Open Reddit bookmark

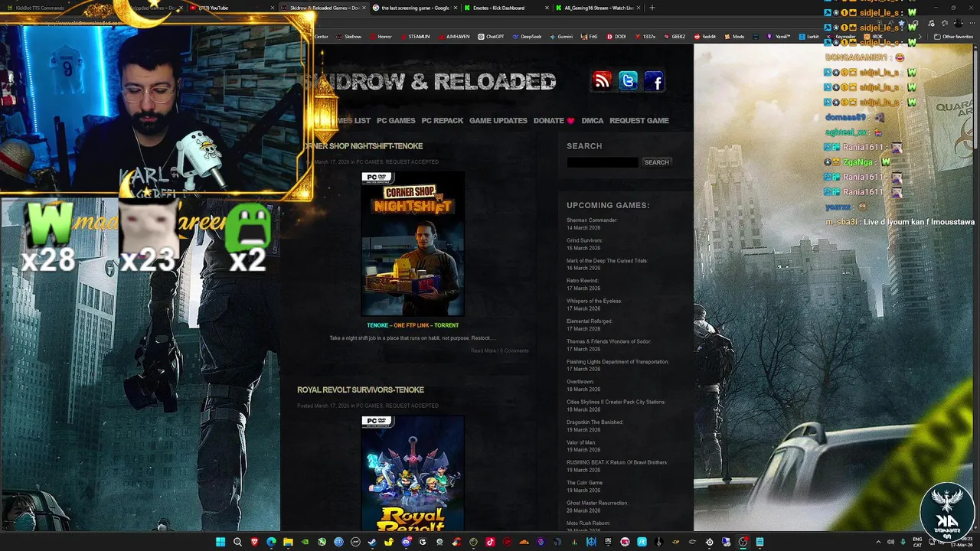[704, 37]
